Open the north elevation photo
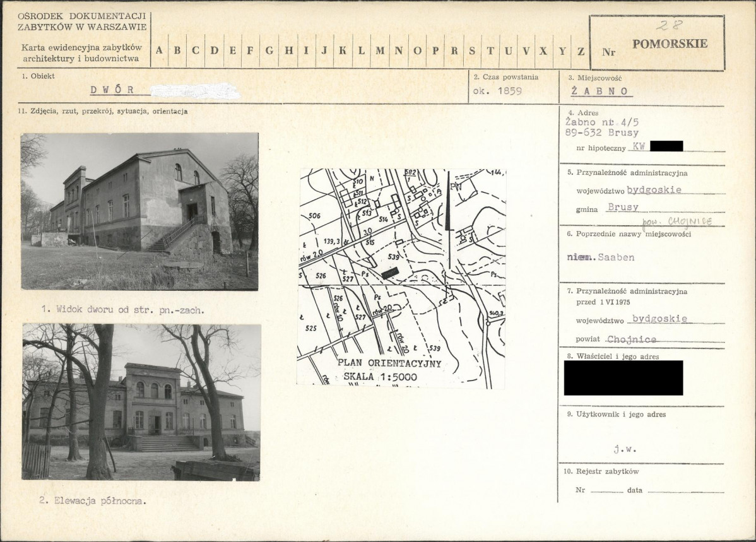Screen dimensions: 756x542 (141, 402)
